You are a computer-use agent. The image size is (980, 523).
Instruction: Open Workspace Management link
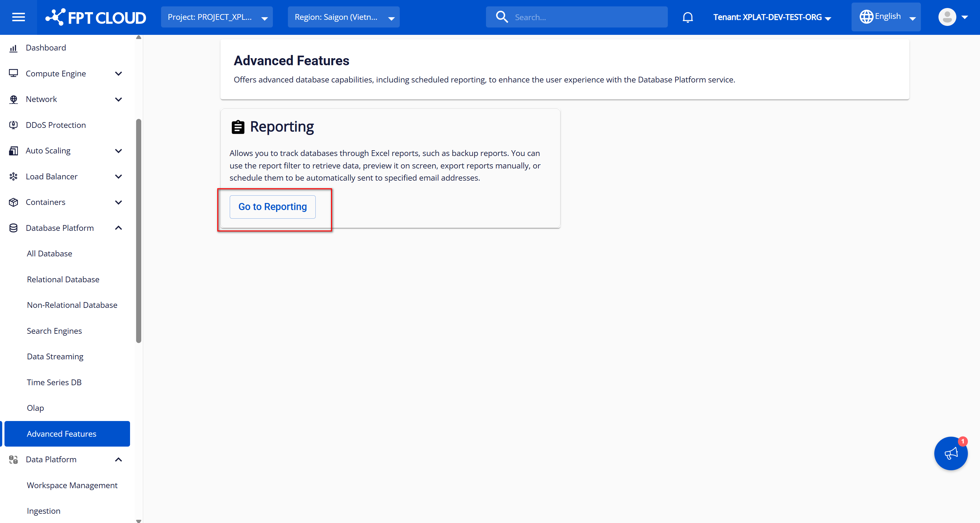72,485
